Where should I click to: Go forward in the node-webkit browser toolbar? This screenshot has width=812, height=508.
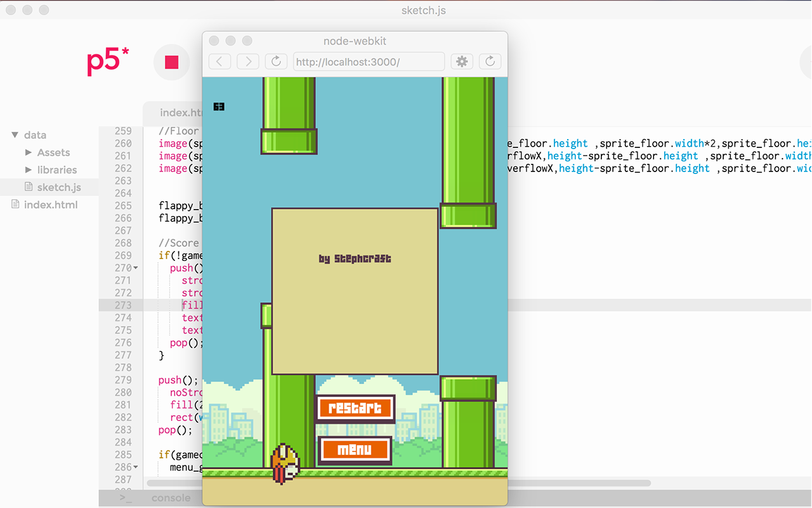coord(248,62)
